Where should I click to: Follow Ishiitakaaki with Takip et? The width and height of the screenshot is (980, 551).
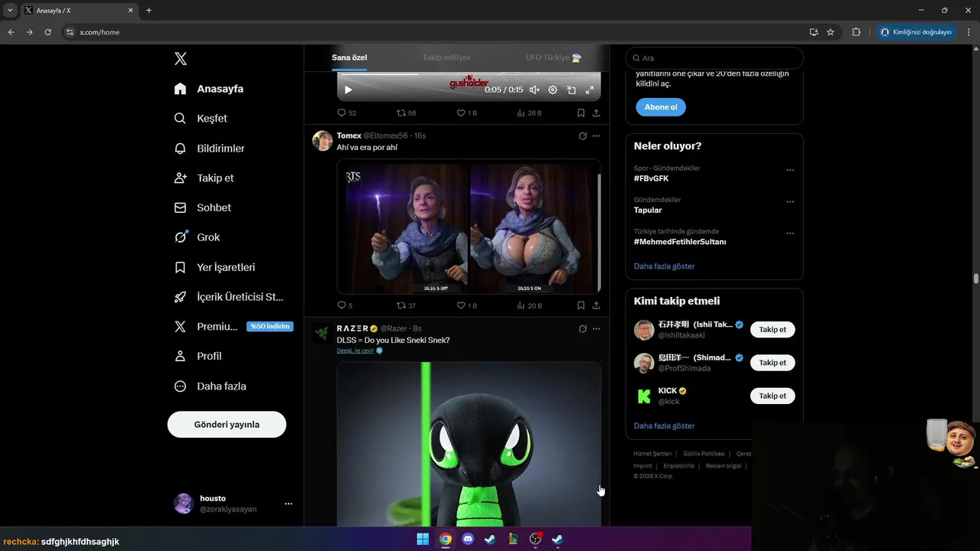(773, 330)
